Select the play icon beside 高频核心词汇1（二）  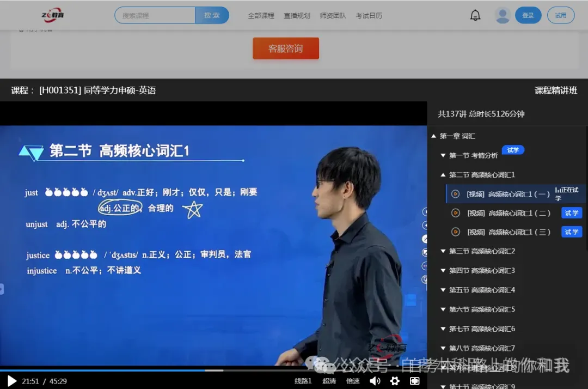coord(456,212)
